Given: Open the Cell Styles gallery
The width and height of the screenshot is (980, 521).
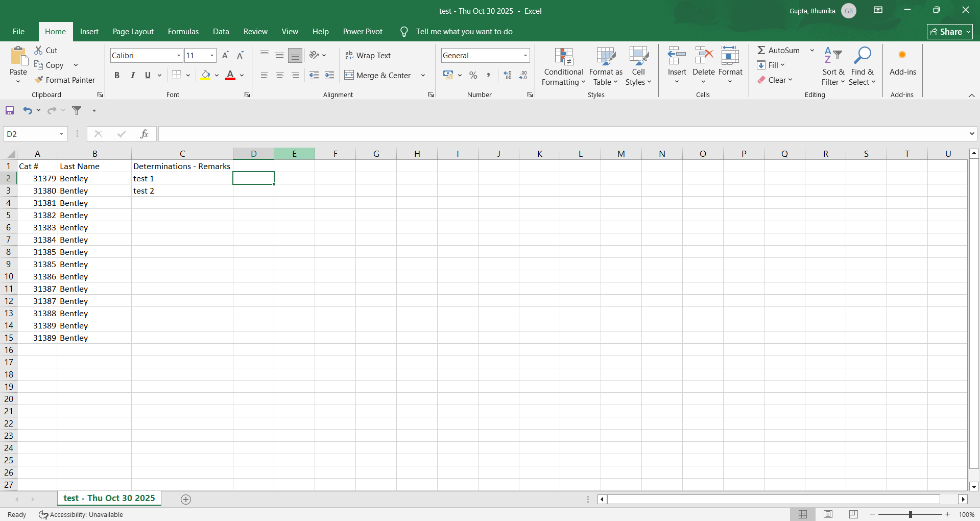Looking at the screenshot, I should (x=638, y=67).
